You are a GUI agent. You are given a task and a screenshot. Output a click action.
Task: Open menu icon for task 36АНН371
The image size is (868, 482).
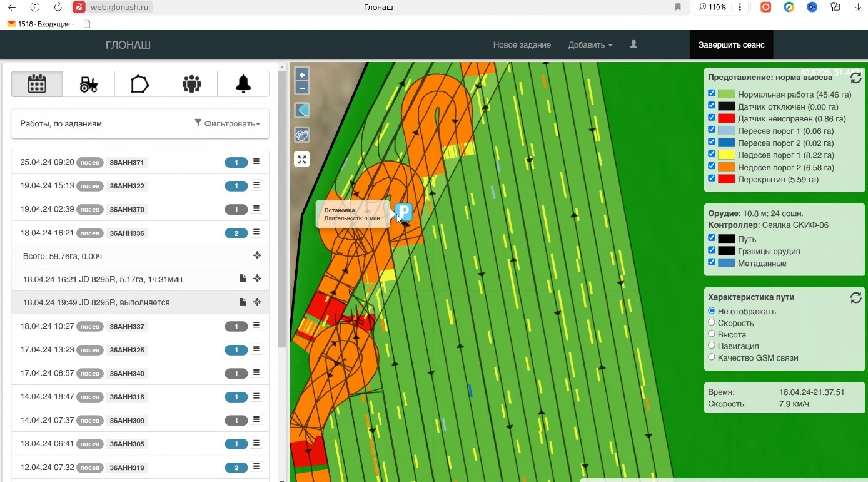(x=256, y=162)
